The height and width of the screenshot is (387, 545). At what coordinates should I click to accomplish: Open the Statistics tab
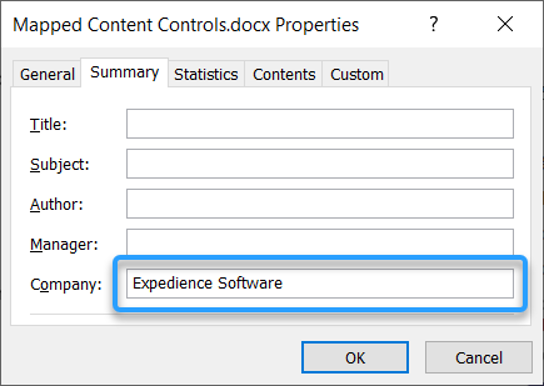(x=206, y=74)
